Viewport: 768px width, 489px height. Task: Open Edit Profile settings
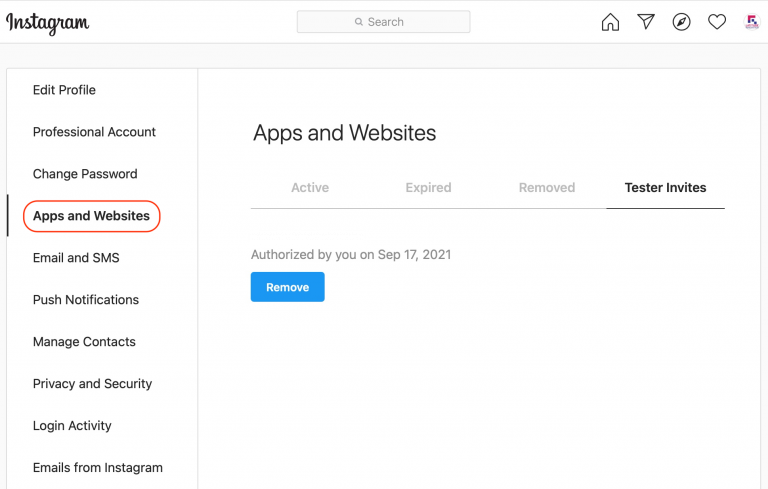64,90
